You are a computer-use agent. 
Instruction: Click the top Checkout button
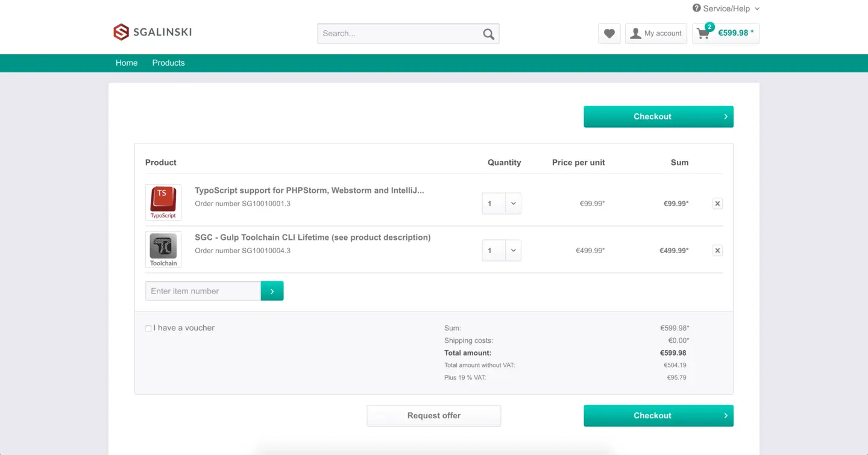click(x=658, y=117)
